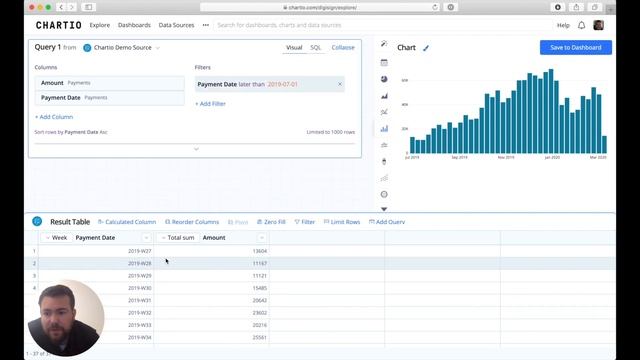Open the three-dot more menu in navbar
640x360 pixels.
[206, 25]
